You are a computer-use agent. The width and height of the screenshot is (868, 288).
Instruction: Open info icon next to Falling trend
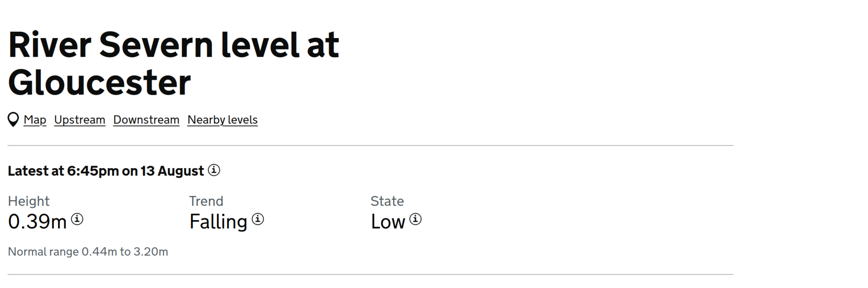pyautogui.click(x=258, y=219)
